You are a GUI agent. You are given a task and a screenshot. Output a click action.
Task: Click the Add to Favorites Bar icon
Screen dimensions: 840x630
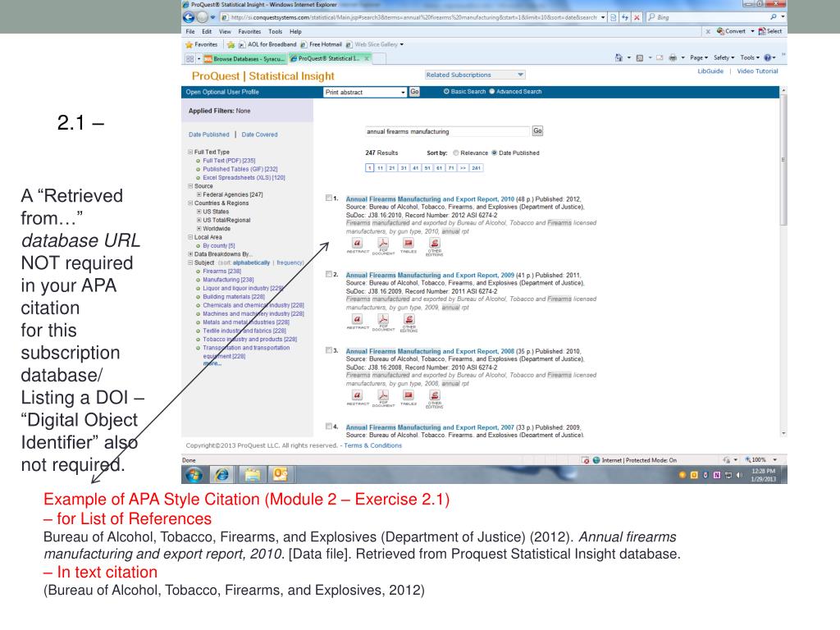231,44
